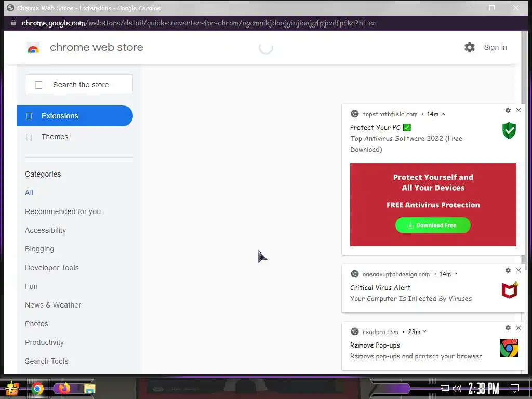
Task: Expand the reqdpro.com notification chevron
Action: coord(424,331)
